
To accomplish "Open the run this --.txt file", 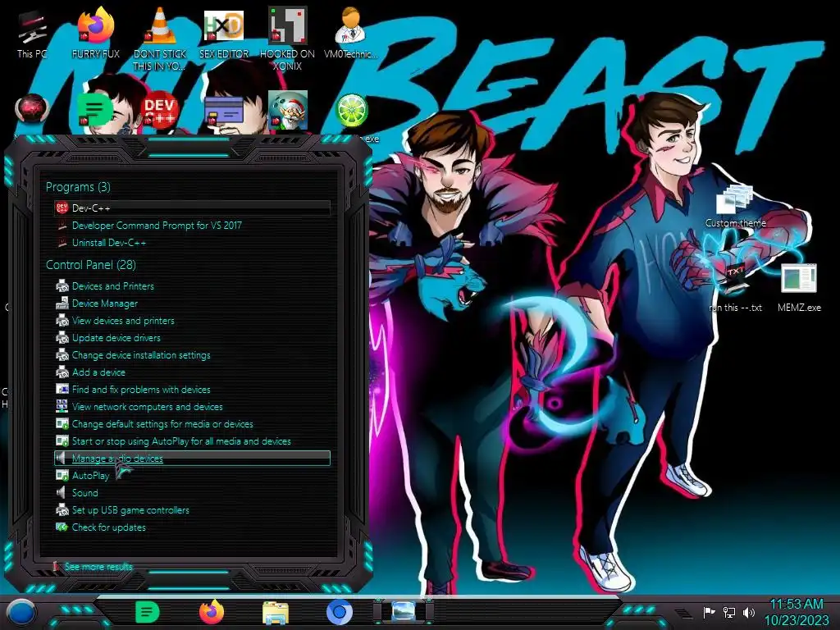I will [735, 290].
